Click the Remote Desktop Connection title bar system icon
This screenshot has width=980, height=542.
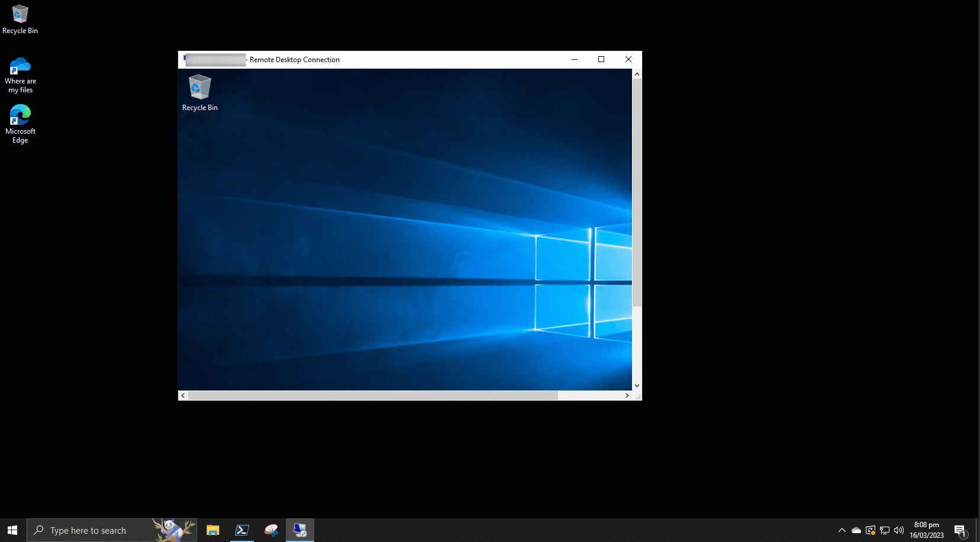click(x=184, y=59)
